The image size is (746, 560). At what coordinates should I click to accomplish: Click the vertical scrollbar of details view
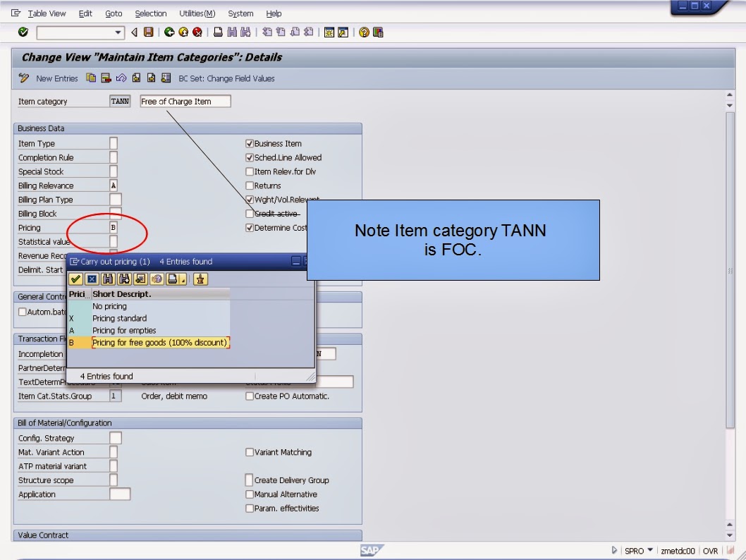730,269
